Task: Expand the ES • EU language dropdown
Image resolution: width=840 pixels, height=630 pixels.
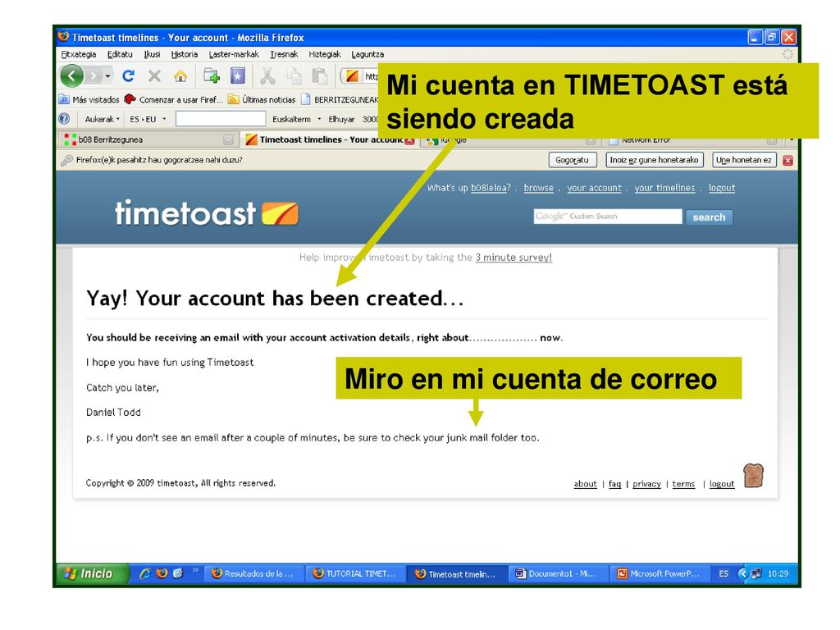Action: pyautogui.click(x=148, y=119)
